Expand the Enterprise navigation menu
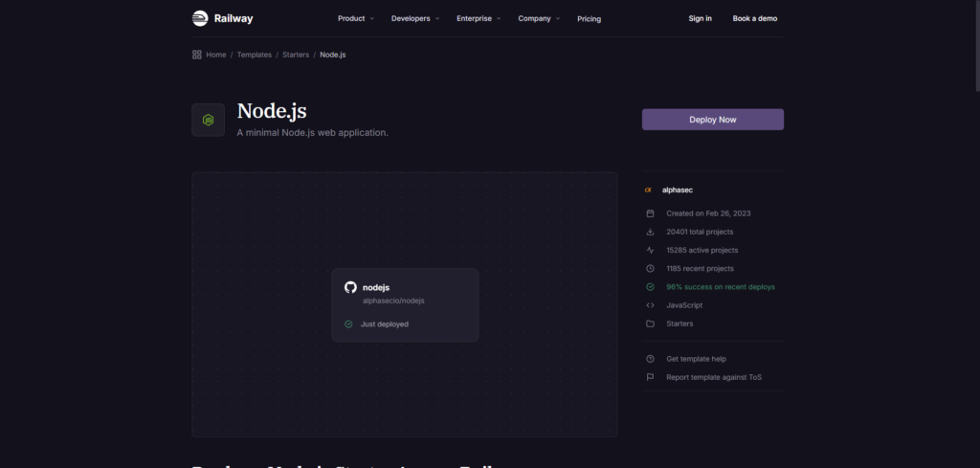This screenshot has width=980, height=468. click(x=479, y=19)
